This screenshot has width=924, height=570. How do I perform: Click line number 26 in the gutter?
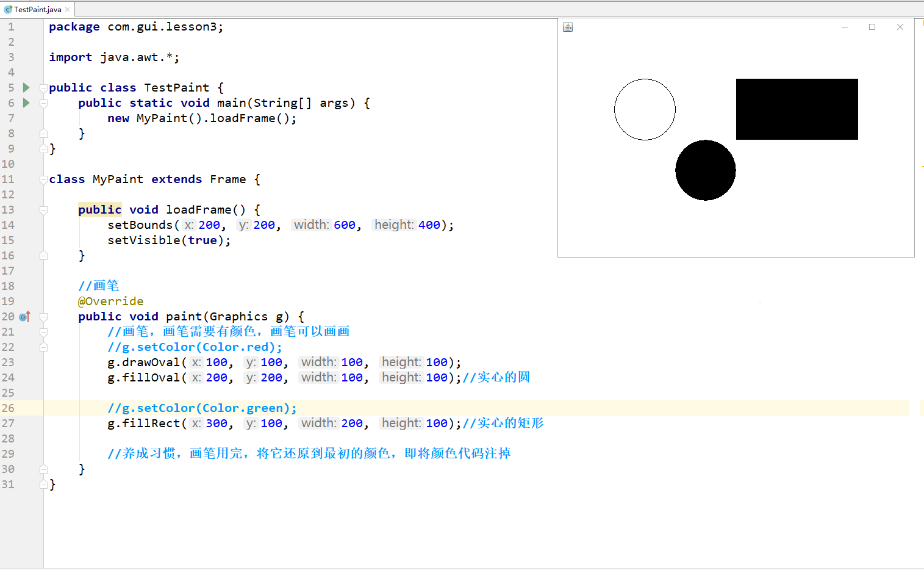coord(8,408)
